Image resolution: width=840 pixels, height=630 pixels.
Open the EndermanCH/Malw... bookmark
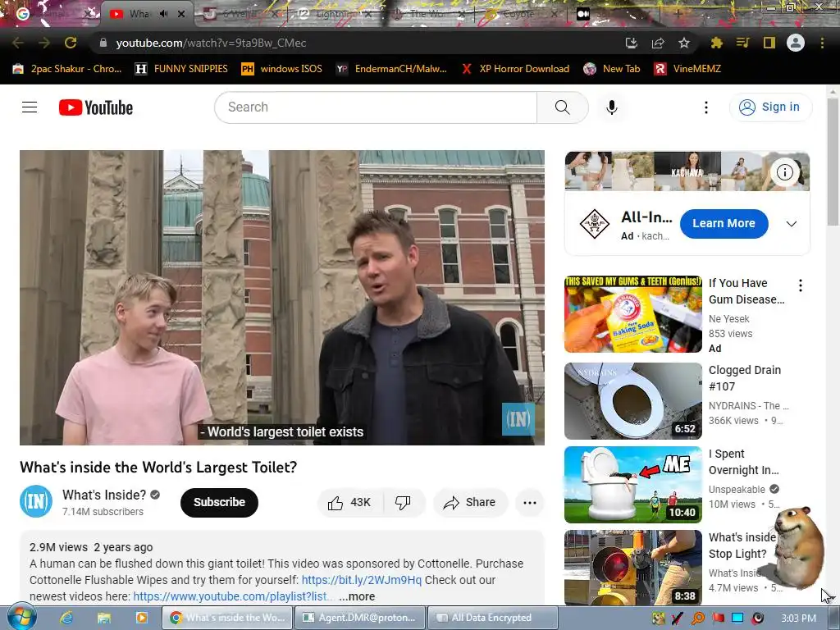pos(391,69)
